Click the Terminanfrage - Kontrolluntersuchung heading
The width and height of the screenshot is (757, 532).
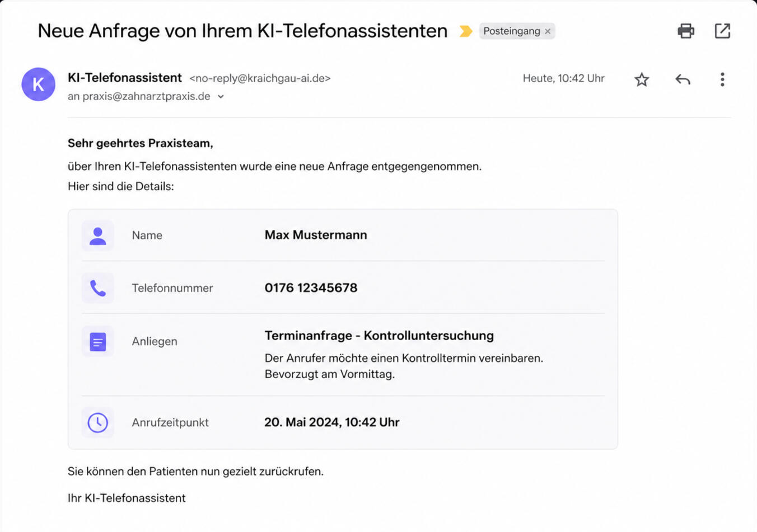click(379, 336)
